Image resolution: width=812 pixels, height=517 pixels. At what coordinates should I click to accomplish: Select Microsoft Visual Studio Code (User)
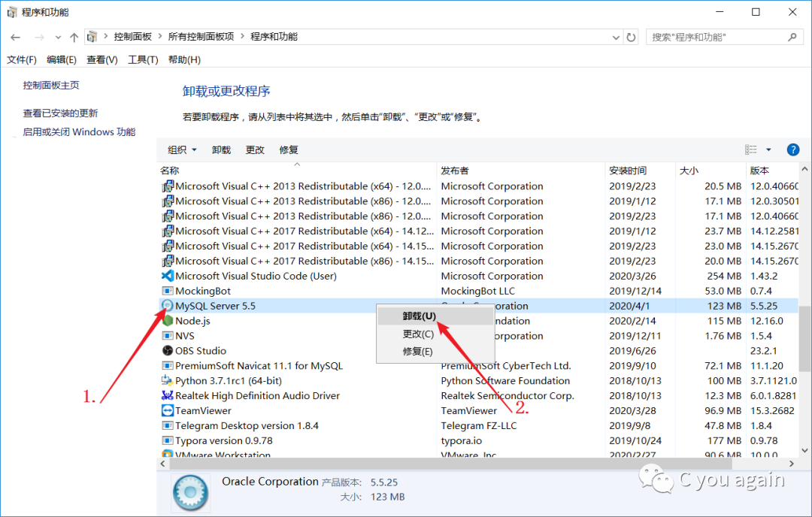pyautogui.click(x=256, y=276)
